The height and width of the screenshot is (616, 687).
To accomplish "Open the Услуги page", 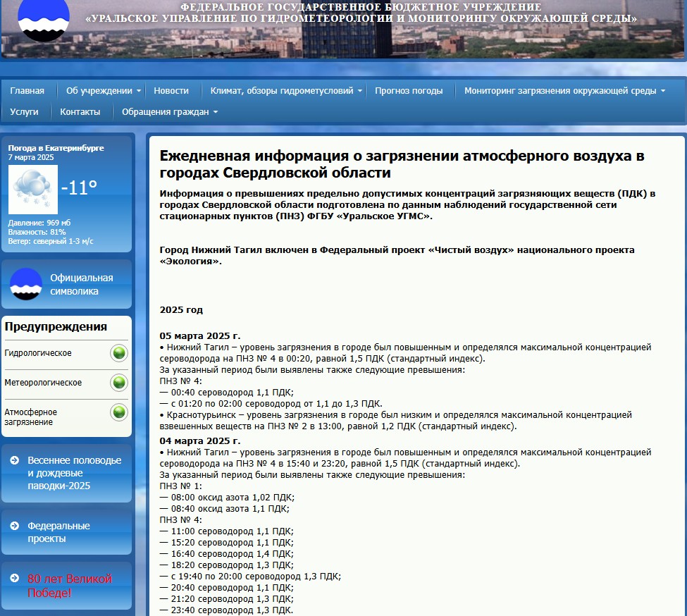I will point(24,112).
